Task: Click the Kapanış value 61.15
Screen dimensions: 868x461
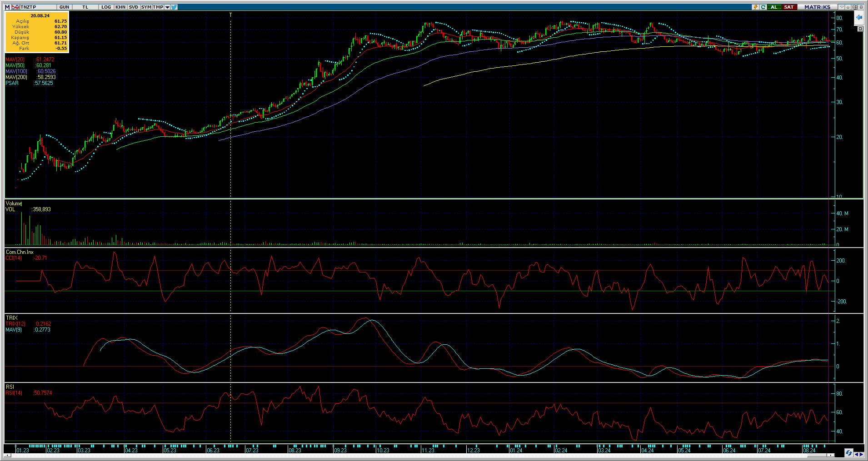Action: 60,38
